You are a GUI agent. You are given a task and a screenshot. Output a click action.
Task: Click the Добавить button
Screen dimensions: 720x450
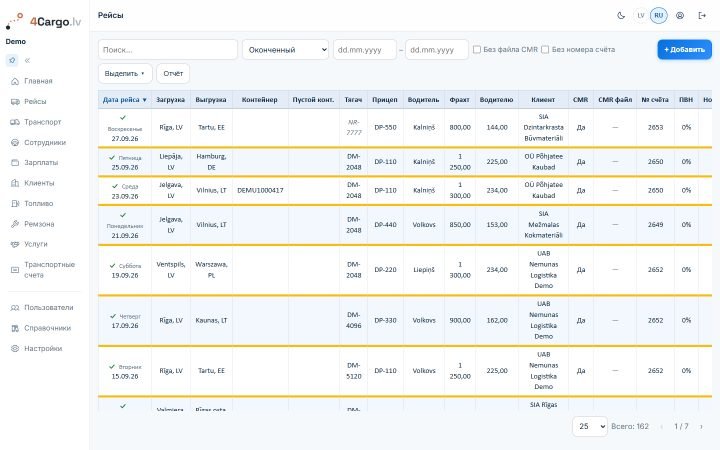point(684,50)
